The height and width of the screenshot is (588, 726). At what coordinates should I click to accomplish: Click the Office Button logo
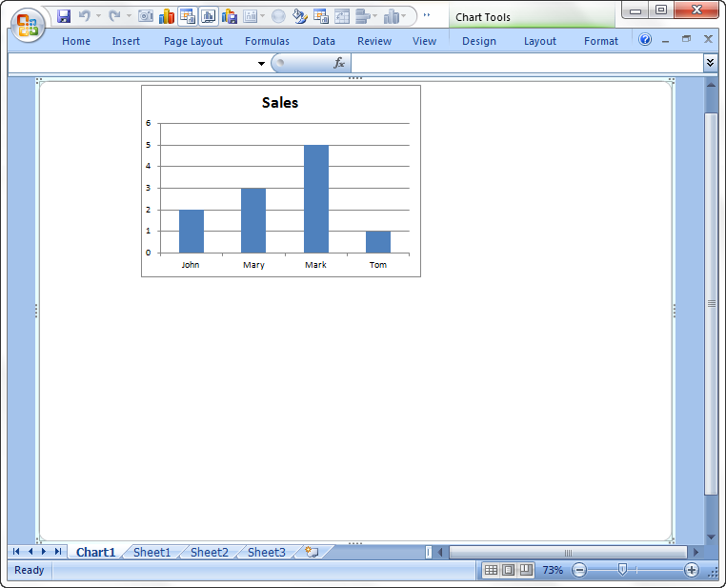pyautogui.click(x=28, y=25)
